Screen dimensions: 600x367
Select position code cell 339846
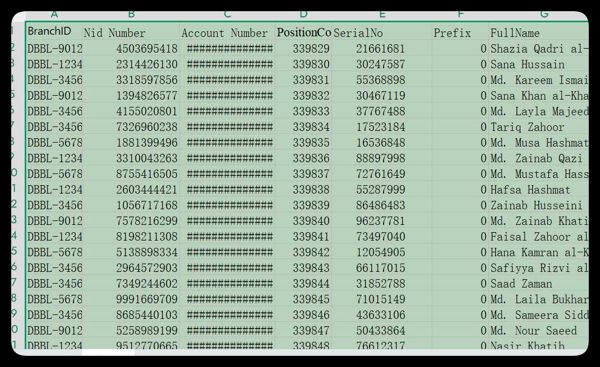click(304, 315)
